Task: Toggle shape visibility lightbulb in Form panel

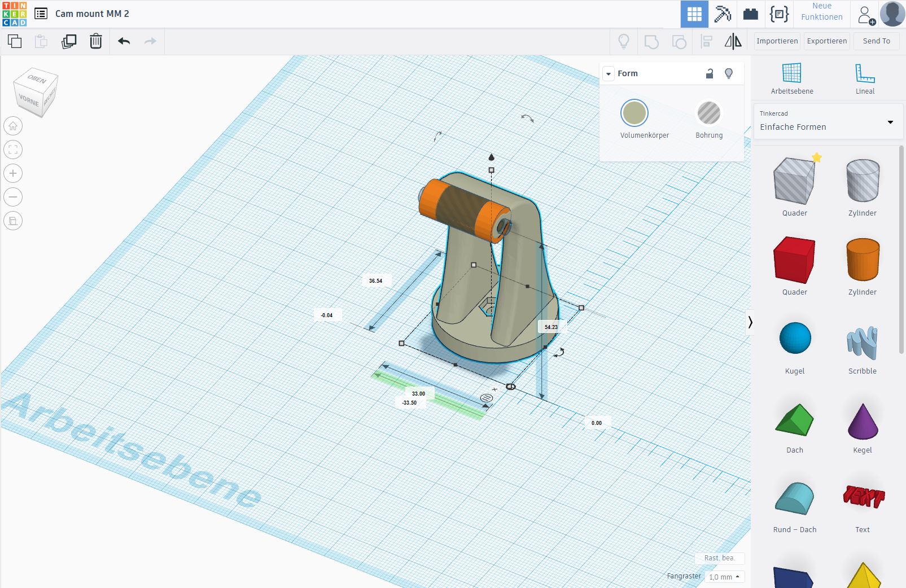Action: 729,73
